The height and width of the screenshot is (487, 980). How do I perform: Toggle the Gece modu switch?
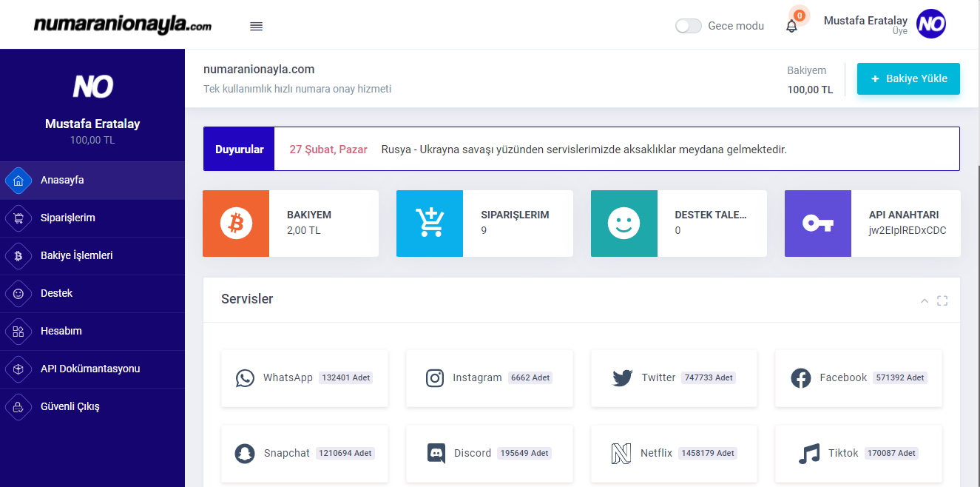coord(689,26)
